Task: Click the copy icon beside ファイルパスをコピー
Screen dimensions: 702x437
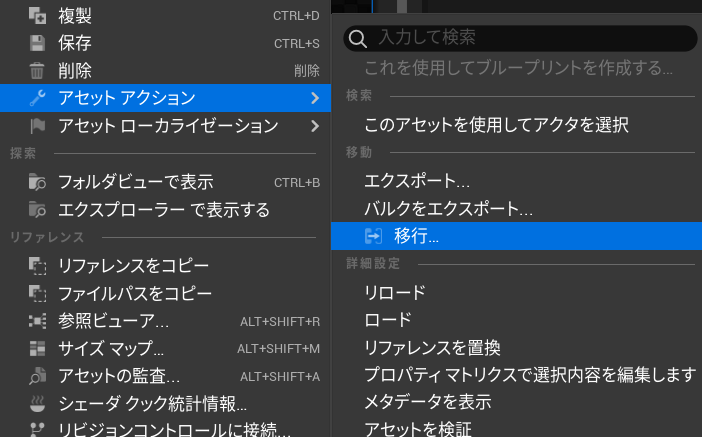Action: pos(37,293)
